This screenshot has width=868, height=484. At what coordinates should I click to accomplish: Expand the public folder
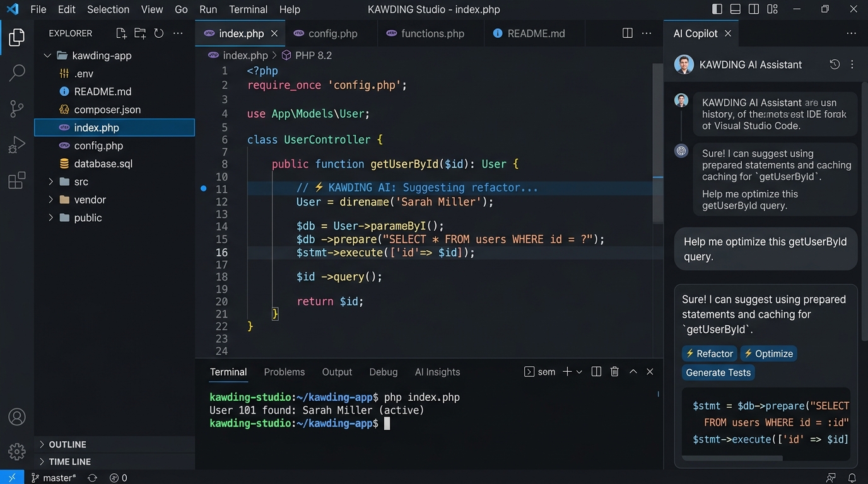click(x=50, y=217)
